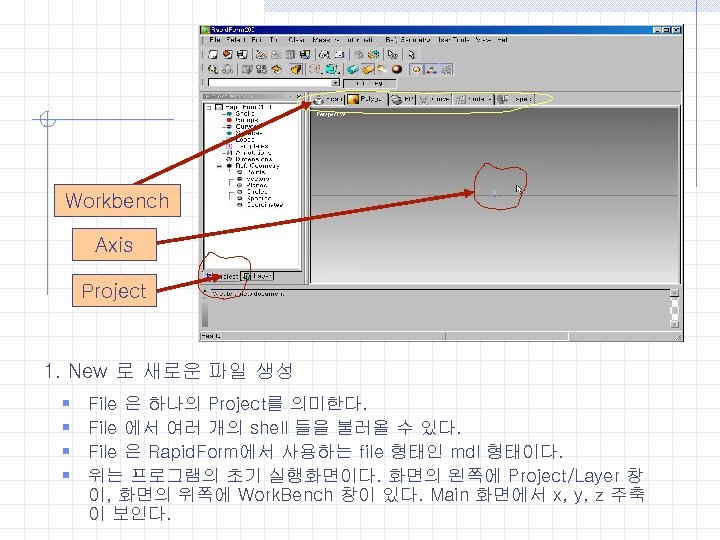The width and height of the screenshot is (720, 540).
Task: Click the 'Create a new document' message in the output panel
Action: tap(248, 293)
